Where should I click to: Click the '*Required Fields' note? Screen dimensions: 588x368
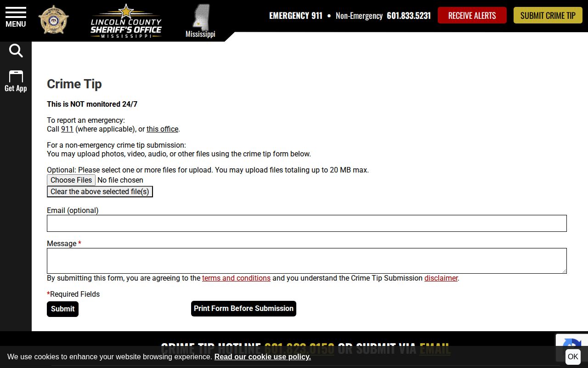point(73,294)
